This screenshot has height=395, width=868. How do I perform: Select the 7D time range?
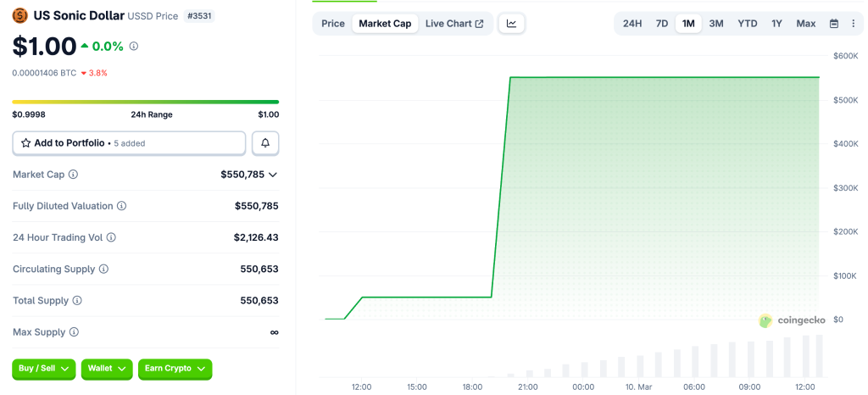click(662, 24)
